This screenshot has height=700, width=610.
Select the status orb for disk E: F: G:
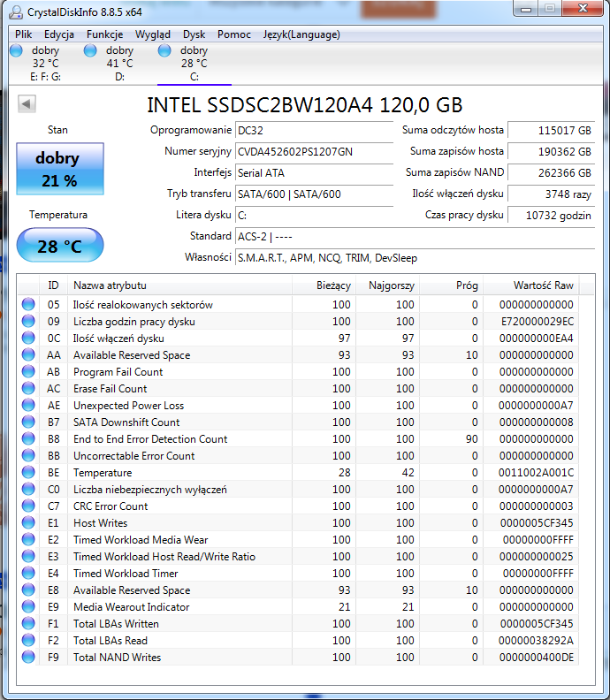coord(17,50)
